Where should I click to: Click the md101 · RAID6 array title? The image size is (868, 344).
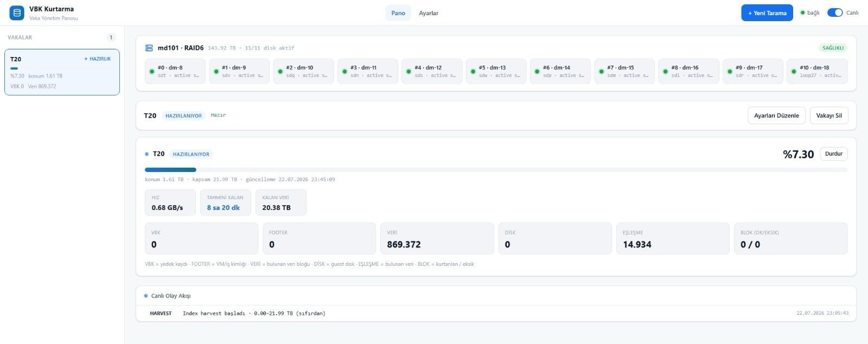(x=181, y=48)
